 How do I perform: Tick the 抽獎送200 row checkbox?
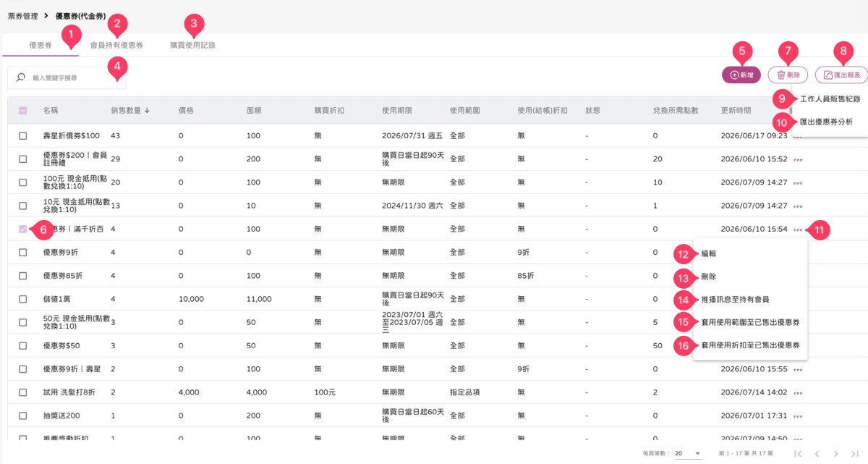coord(23,416)
